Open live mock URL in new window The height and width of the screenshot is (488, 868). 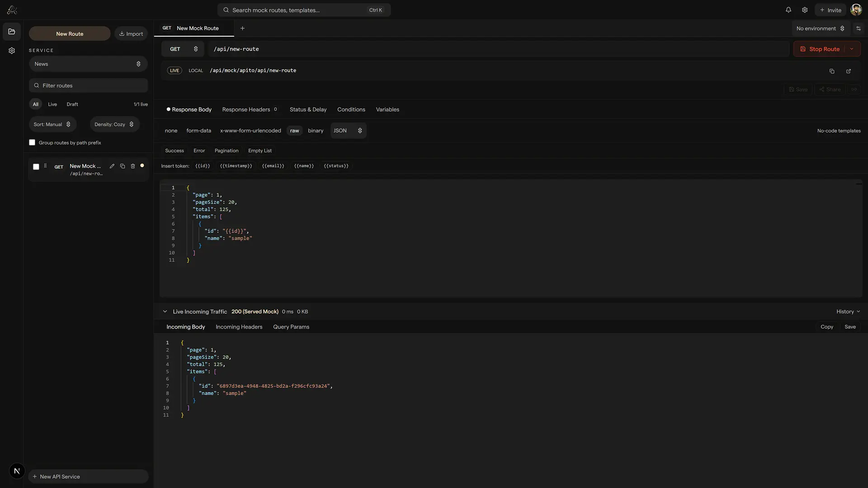[x=849, y=71]
